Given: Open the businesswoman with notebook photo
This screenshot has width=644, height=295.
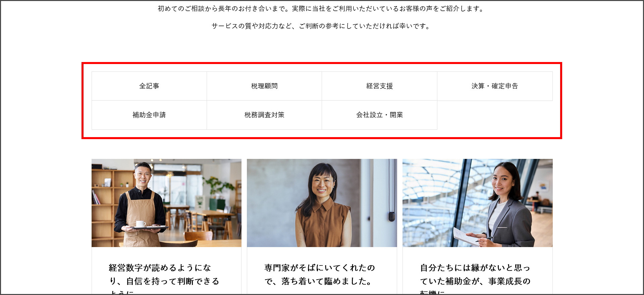Looking at the screenshot, I should (x=478, y=203).
